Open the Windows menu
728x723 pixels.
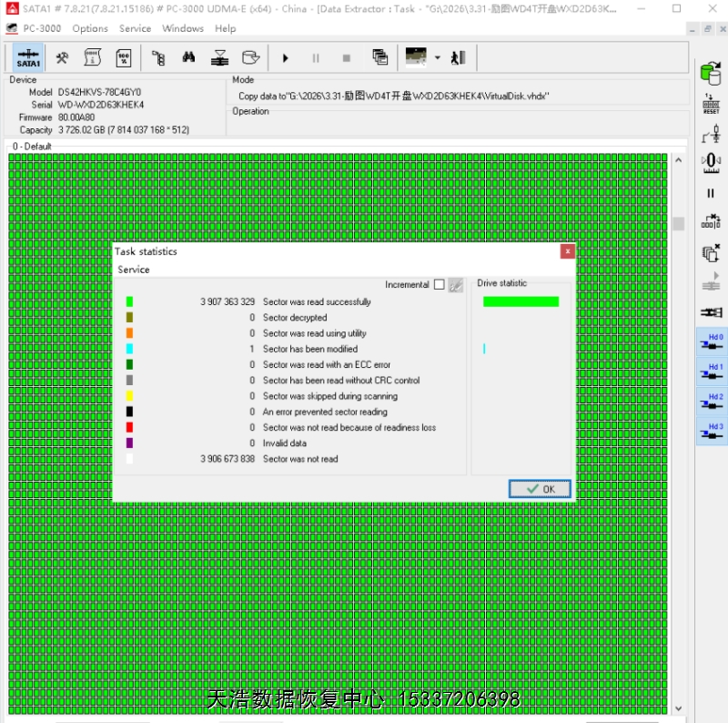(183, 28)
